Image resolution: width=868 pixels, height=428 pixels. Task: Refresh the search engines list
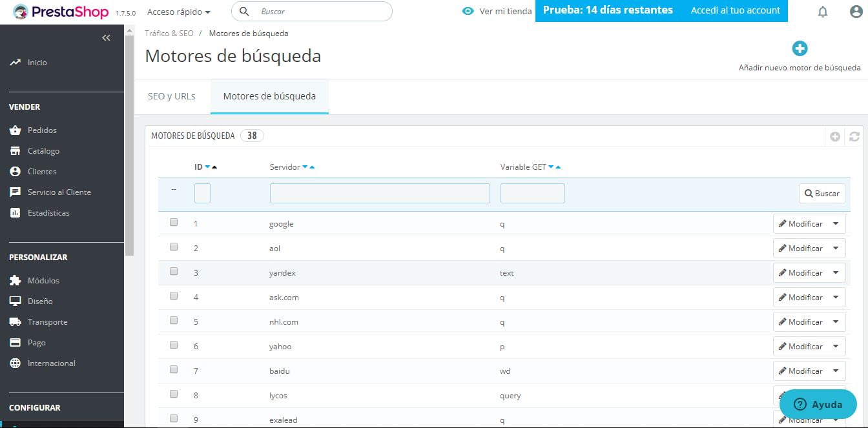coord(854,136)
